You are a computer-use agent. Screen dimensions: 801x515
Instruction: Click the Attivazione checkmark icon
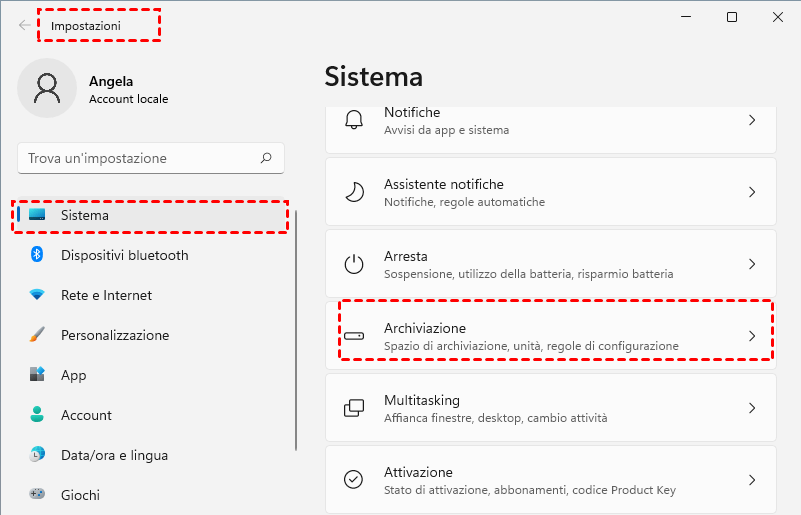[354, 480]
